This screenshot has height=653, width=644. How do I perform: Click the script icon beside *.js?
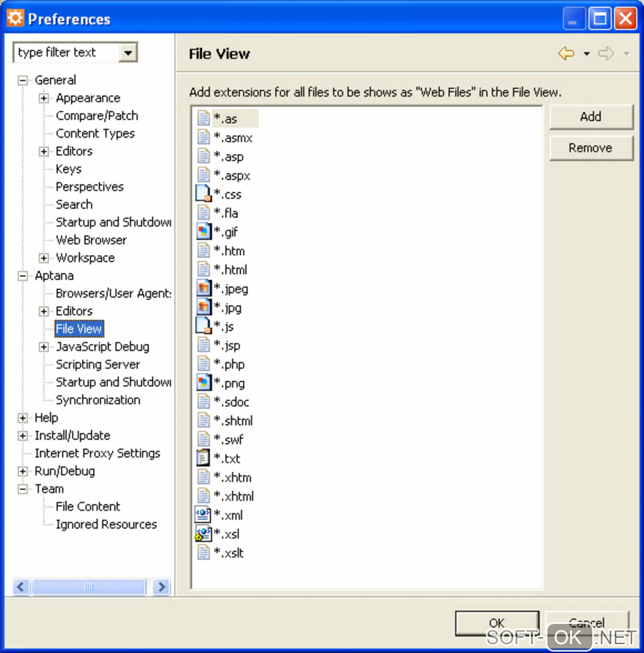click(x=203, y=326)
